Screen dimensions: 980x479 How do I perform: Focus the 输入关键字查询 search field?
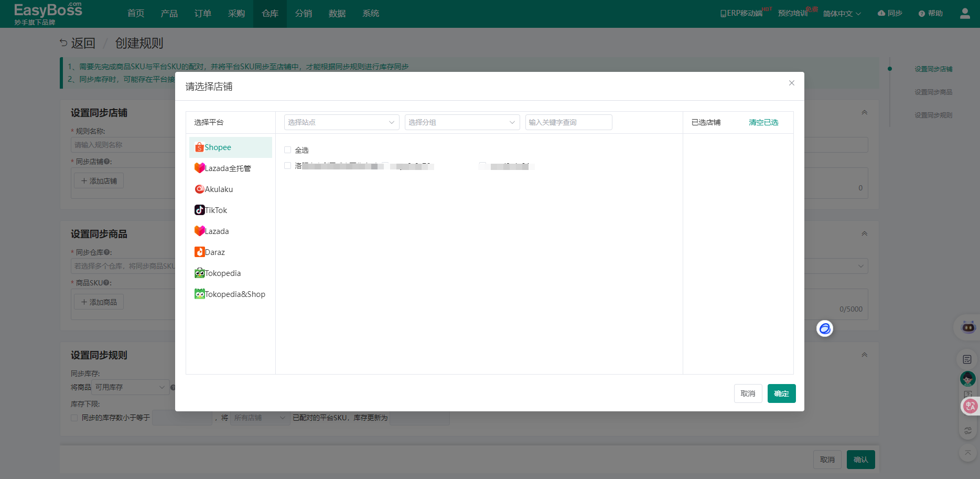coord(569,122)
